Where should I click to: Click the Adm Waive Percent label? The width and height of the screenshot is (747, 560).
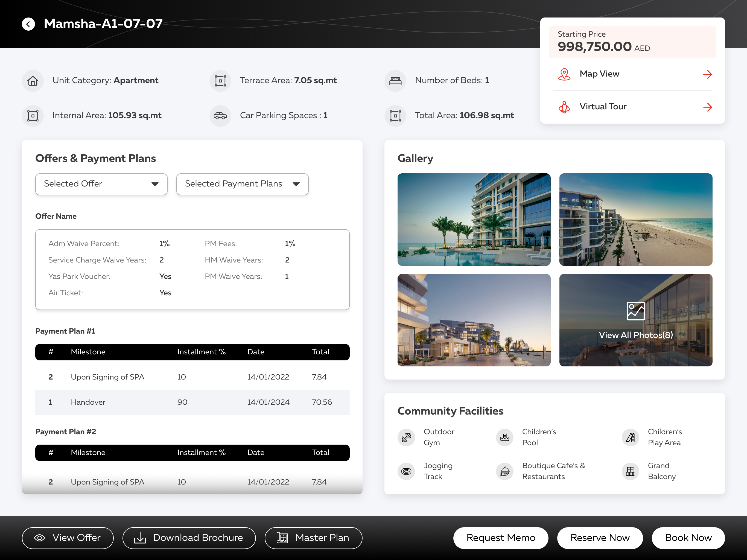click(x=84, y=244)
